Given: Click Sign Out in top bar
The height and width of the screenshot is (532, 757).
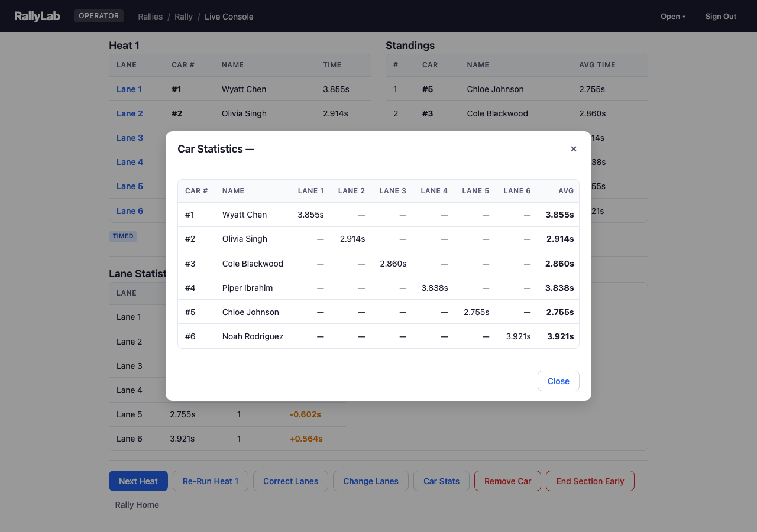Looking at the screenshot, I should pos(720,17).
